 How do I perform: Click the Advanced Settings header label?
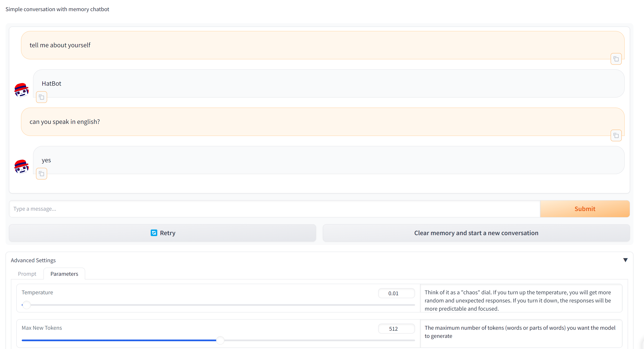coord(33,260)
